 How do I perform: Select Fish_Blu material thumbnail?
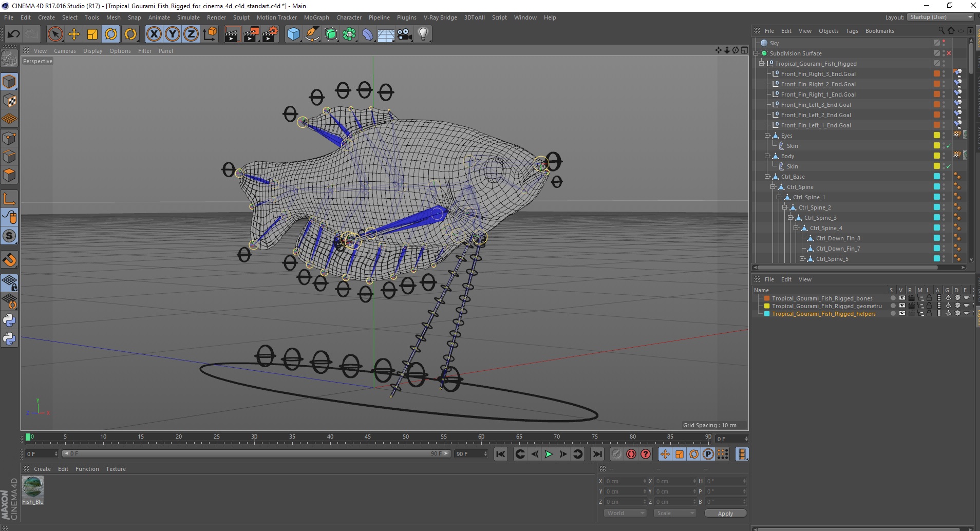(x=33, y=487)
